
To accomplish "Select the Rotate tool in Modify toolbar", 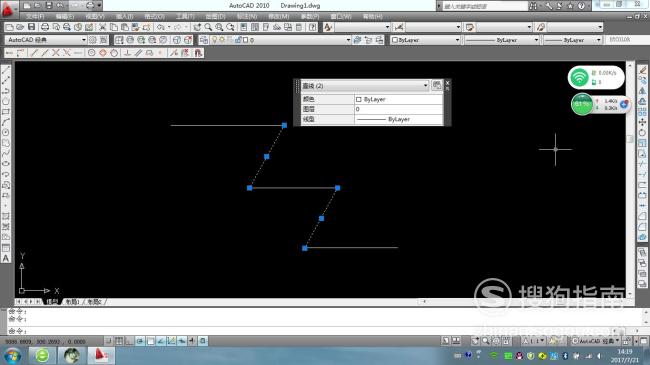I will coord(643,132).
